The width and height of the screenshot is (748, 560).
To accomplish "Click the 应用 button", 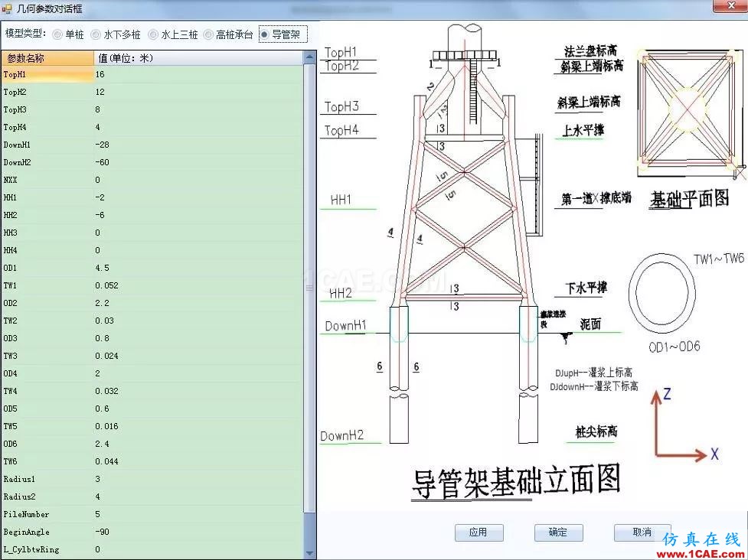I will [x=479, y=532].
